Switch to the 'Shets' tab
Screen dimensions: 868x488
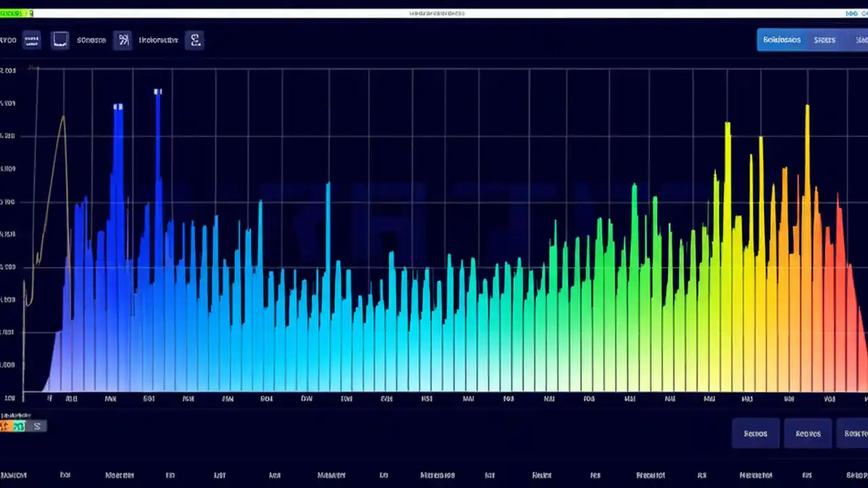coord(824,39)
